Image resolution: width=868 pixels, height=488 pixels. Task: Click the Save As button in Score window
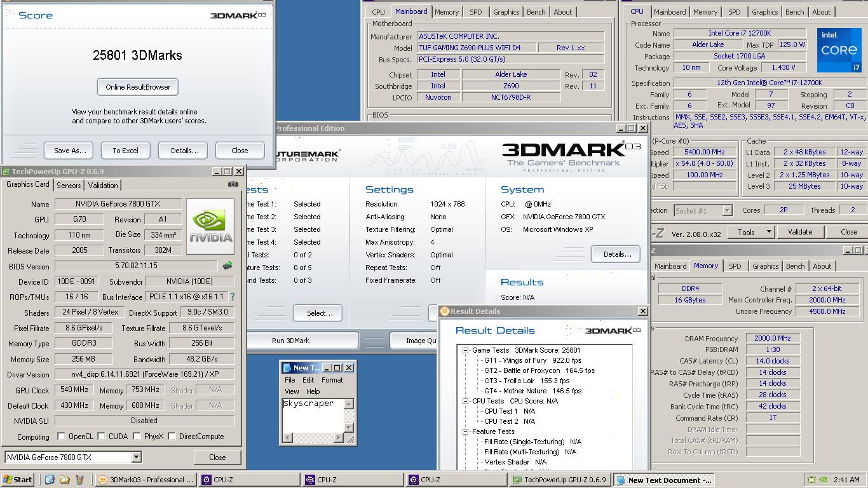pos(69,151)
